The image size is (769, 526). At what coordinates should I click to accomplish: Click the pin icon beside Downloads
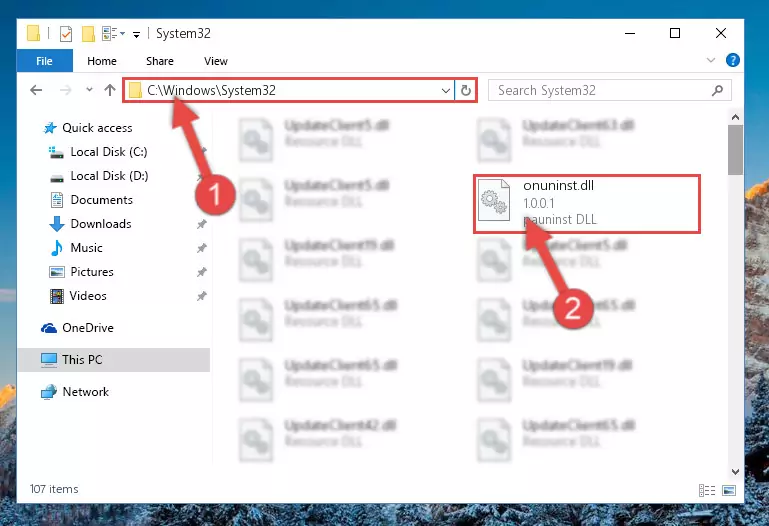[x=202, y=224]
